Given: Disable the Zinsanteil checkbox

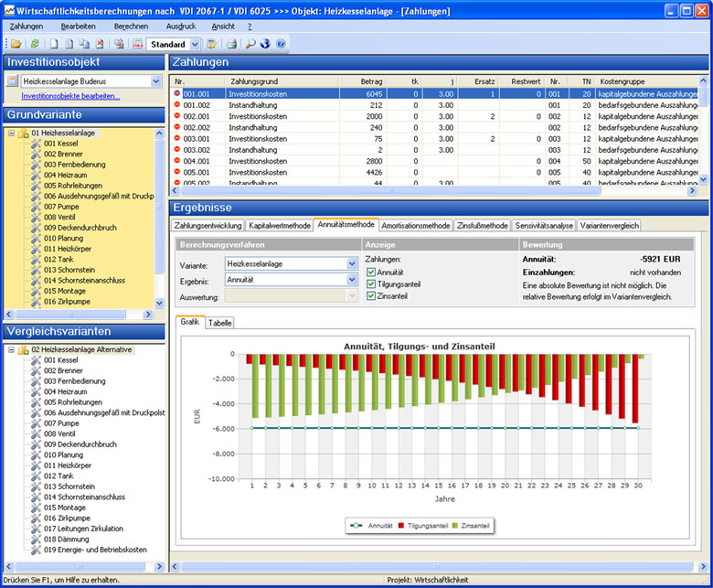Looking at the screenshot, I should pos(370,295).
